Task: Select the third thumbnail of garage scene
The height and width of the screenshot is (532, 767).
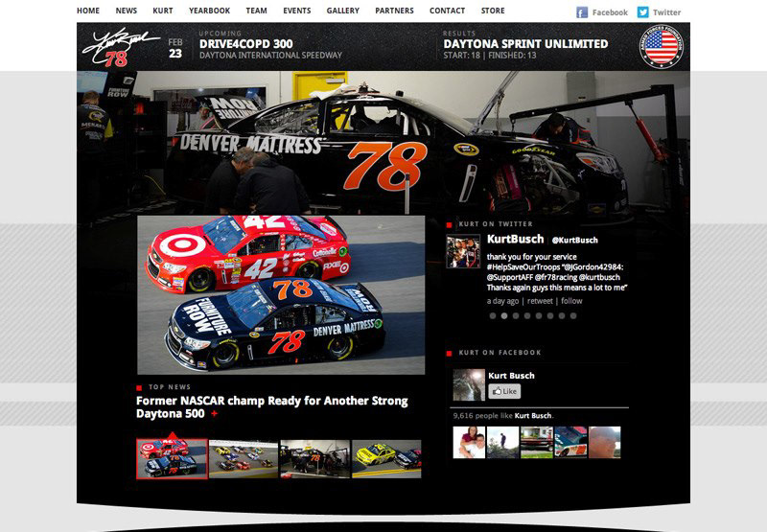Action: tap(315, 458)
